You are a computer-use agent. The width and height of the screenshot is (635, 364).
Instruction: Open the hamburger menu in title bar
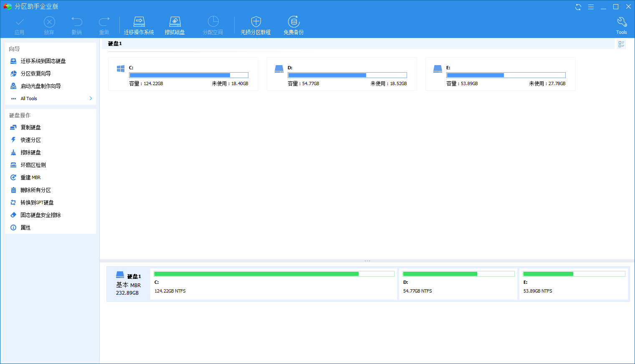click(x=591, y=7)
